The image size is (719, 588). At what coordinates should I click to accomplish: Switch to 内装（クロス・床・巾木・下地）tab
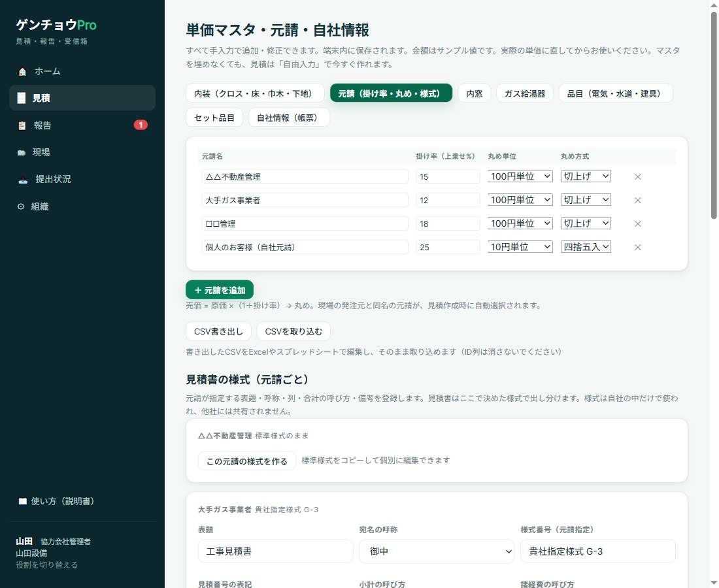click(x=255, y=93)
